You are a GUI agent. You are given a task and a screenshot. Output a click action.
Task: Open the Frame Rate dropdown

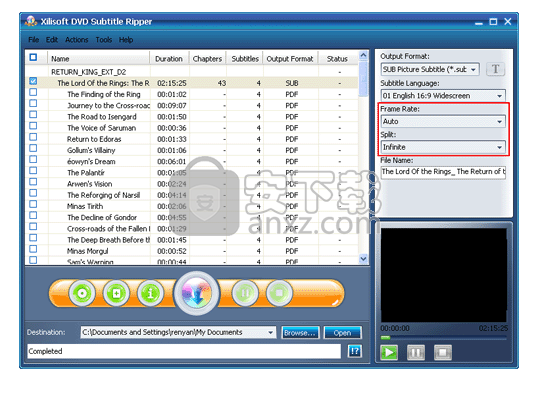[443, 121]
